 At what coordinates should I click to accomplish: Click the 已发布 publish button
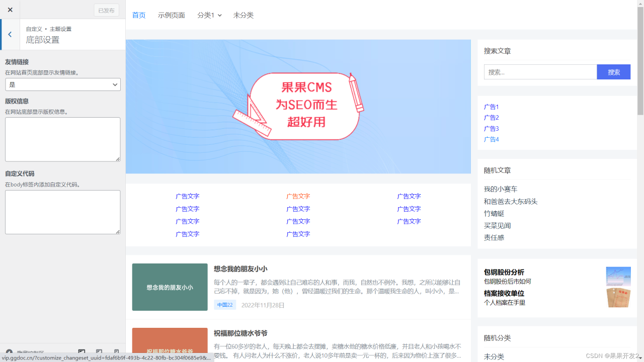pos(106,10)
